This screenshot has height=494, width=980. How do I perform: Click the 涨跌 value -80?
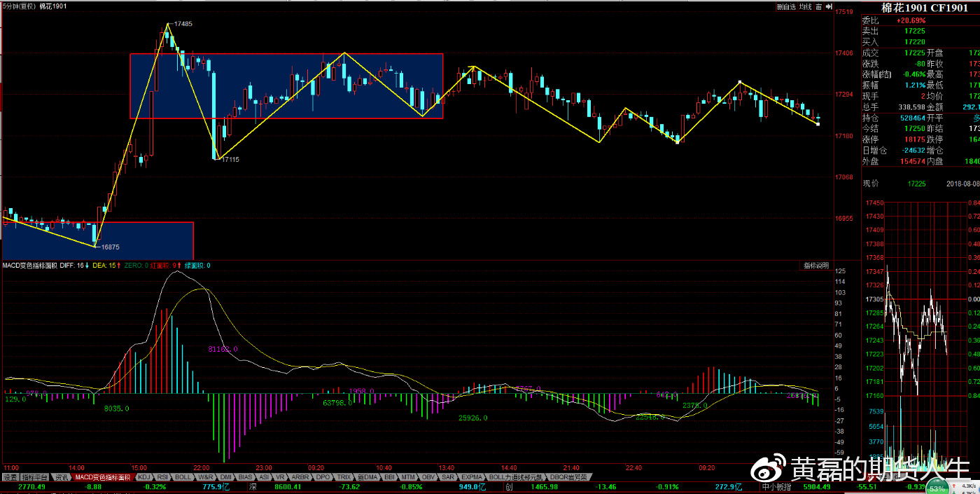tap(920, 63)
